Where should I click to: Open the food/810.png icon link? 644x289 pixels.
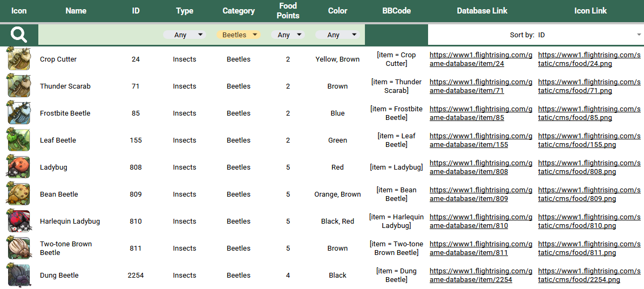click(x=589, y=221)
